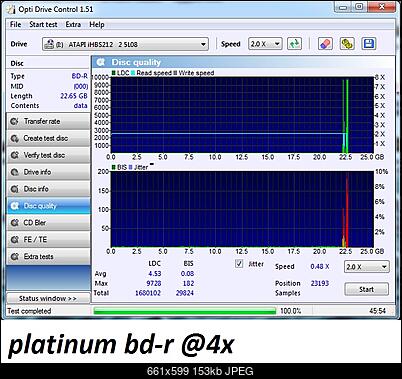
Task: Click the BIS max value 182
Action: click(188, 283)
